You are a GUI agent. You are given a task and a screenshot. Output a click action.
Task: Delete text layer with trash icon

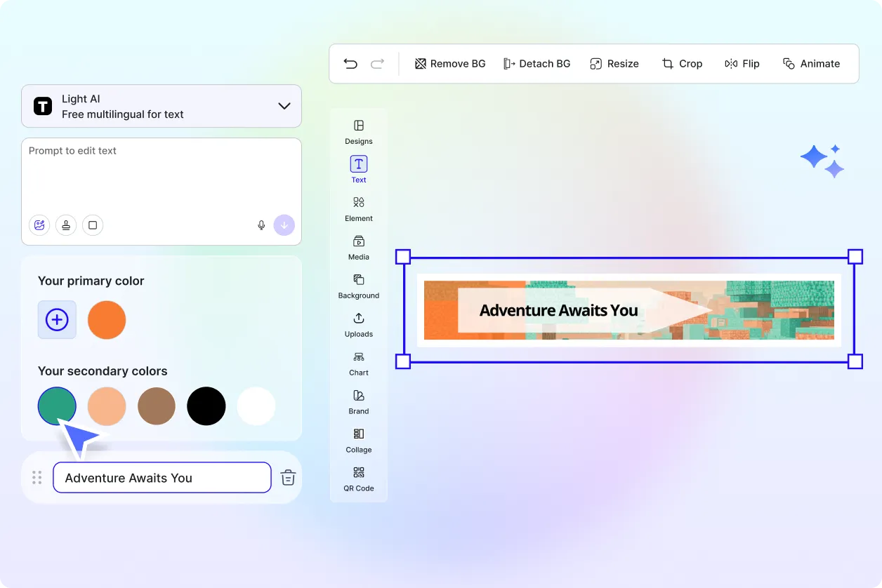pyautogui.click(x=288, y=478)
